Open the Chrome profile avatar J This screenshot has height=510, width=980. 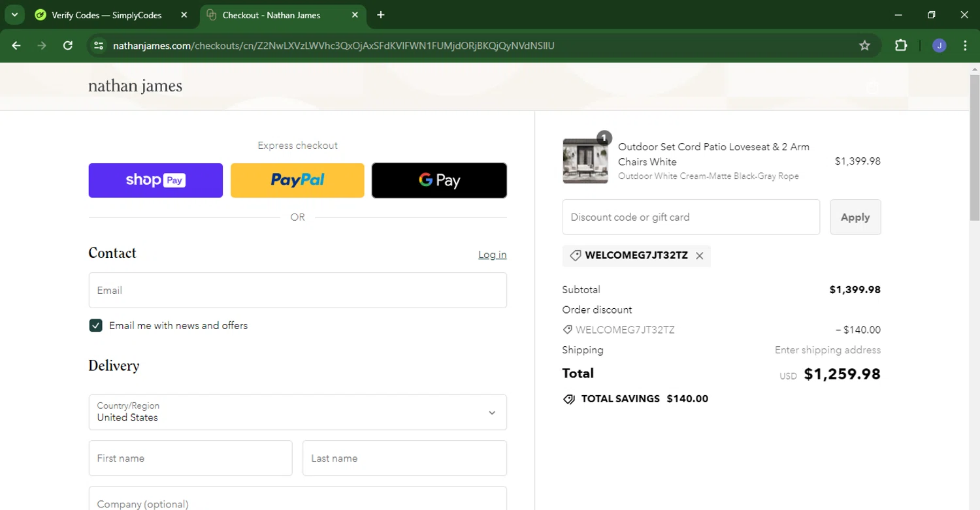pos(939,46)
